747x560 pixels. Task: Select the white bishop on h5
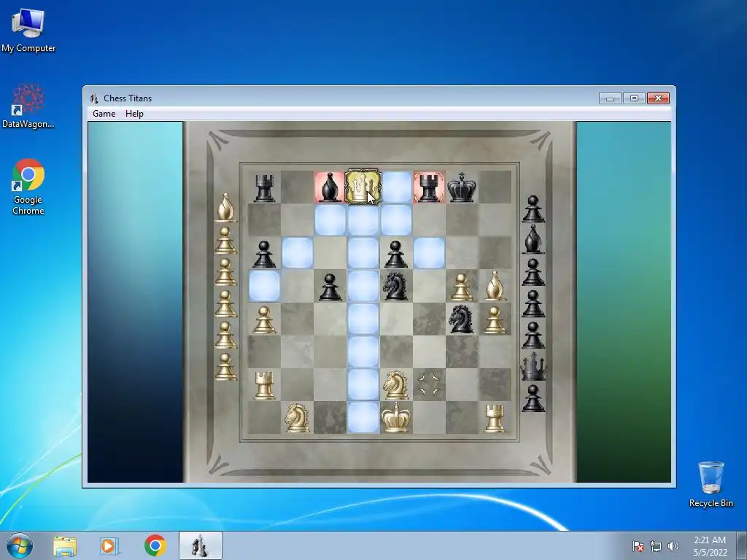pyautogui.click(x=495, y=286)
